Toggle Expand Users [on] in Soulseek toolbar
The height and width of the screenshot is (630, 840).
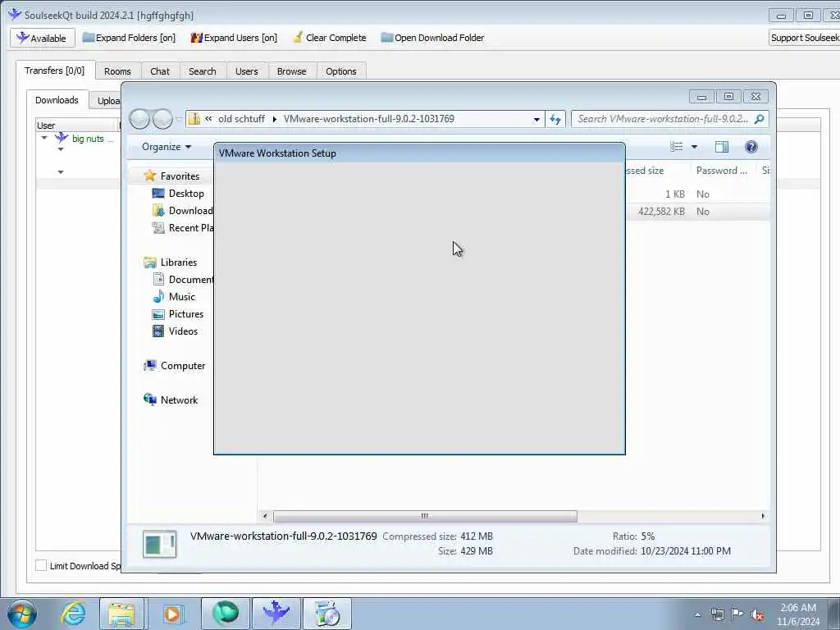click(234, 38)
